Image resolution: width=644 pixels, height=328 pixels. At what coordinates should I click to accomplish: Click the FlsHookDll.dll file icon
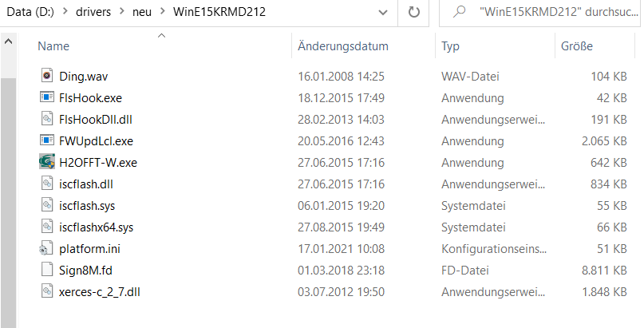point(46,119)
